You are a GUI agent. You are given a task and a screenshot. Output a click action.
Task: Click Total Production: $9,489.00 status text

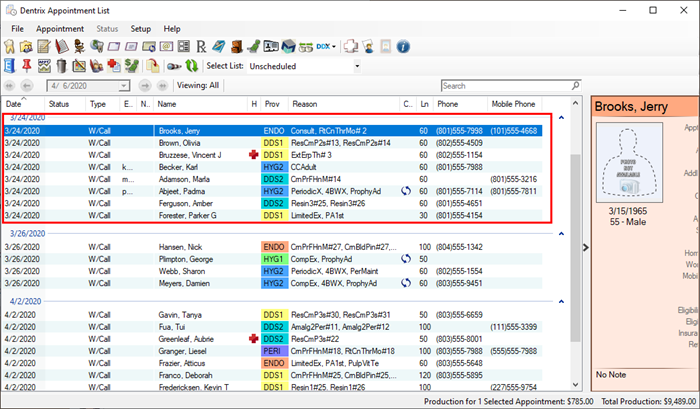click(x=649, y=401)
